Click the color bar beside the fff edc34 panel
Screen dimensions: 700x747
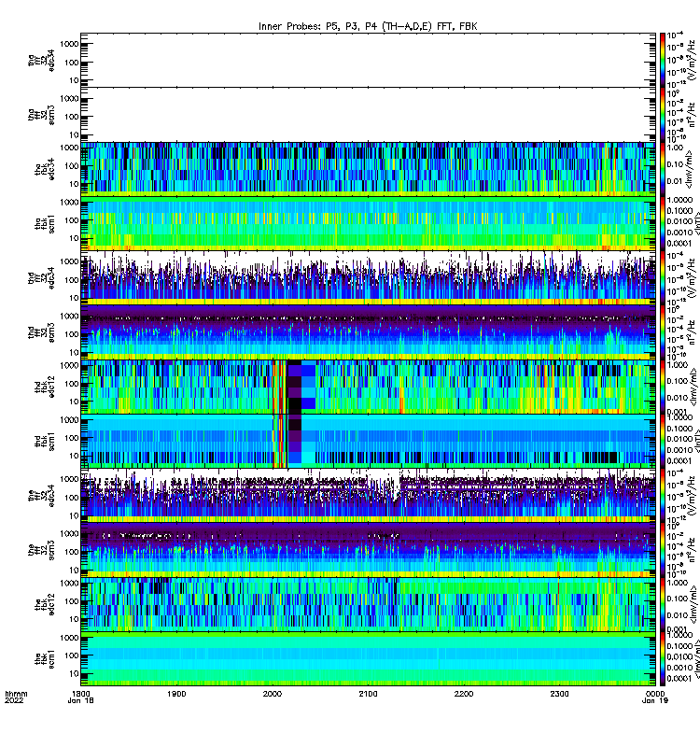[x=663, y=496]
